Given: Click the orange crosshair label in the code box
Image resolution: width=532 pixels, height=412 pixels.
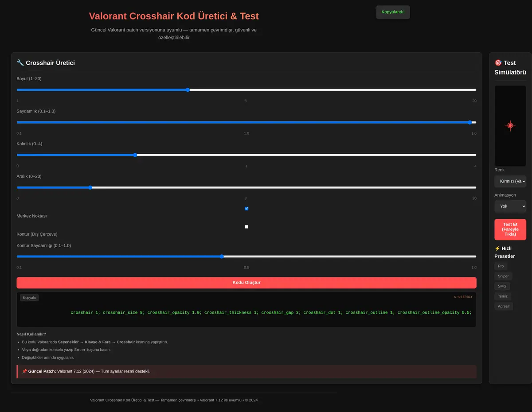Looking at the screenshot, I should click(x=463, y=297).
